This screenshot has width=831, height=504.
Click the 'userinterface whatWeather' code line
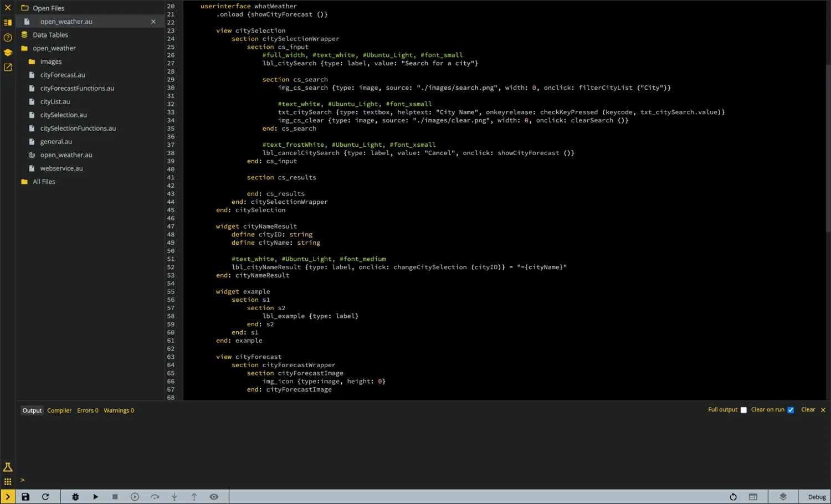click(248, 6)
